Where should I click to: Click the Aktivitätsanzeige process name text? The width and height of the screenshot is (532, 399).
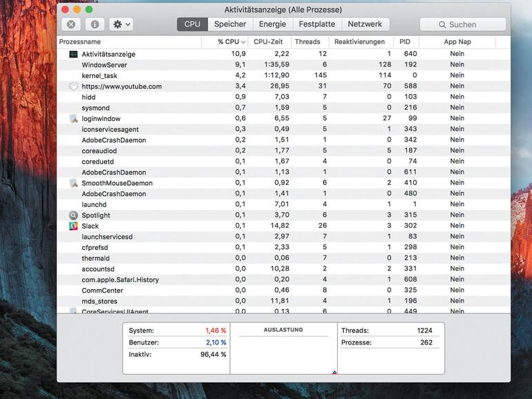pyautogui.click(x=108, y=55)
